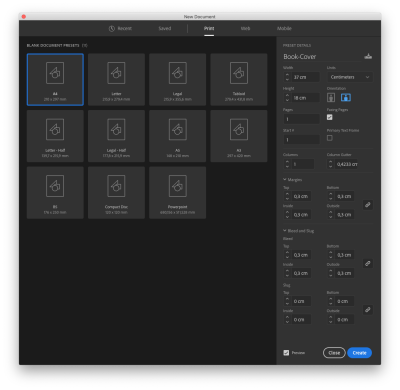Click the bleed chain link icon
Screen dimensions: 400x390
coord(368,264)
